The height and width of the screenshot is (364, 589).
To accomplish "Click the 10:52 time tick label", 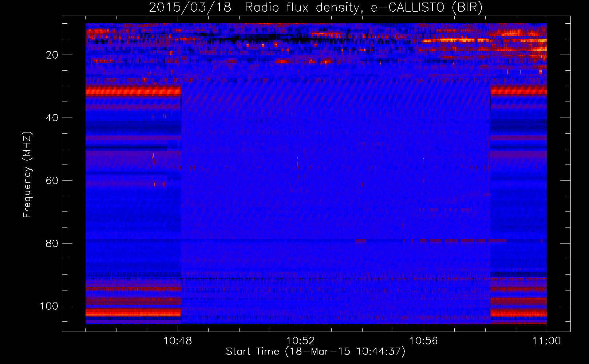I will [x=301, y=341].
